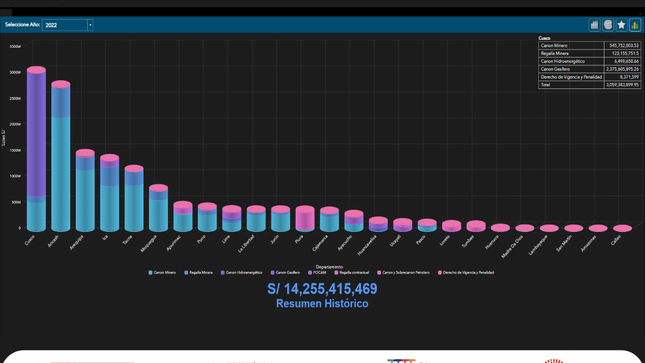Click the Callao axis label
Image resolution: width=645 pixels, height=363 pixels.
616,240
